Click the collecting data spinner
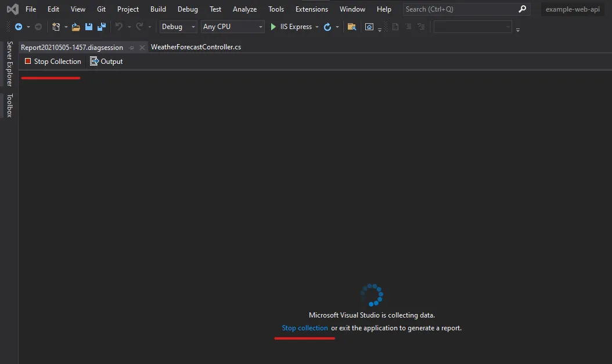Screen dimensions: 612x364 point(372,295)
